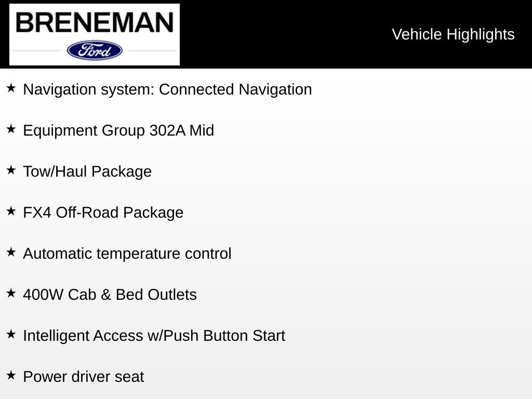
Task: Click the star beside Equipment Group 302A
Action: point(11,129)
